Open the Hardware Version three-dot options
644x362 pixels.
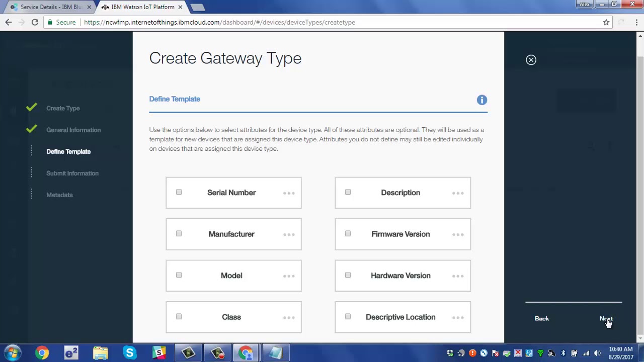pyautogui.click(x=458, y=276)
